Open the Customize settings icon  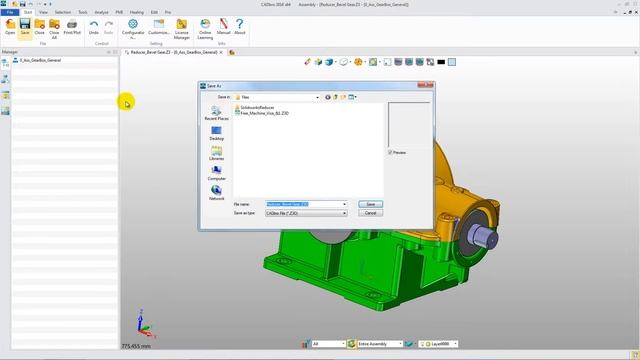[159, 27]
